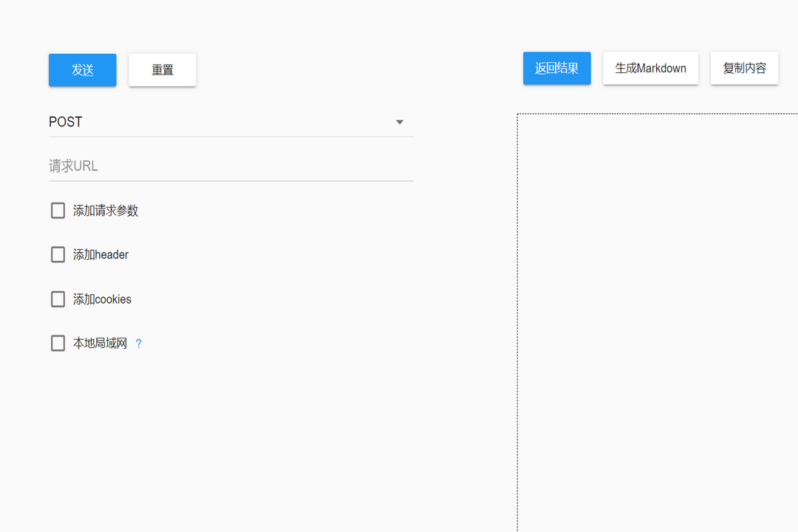This screenshot has height=532, width=798.
Task: Check the 添加请求参数 checkbox
Action: pos(58,210)
